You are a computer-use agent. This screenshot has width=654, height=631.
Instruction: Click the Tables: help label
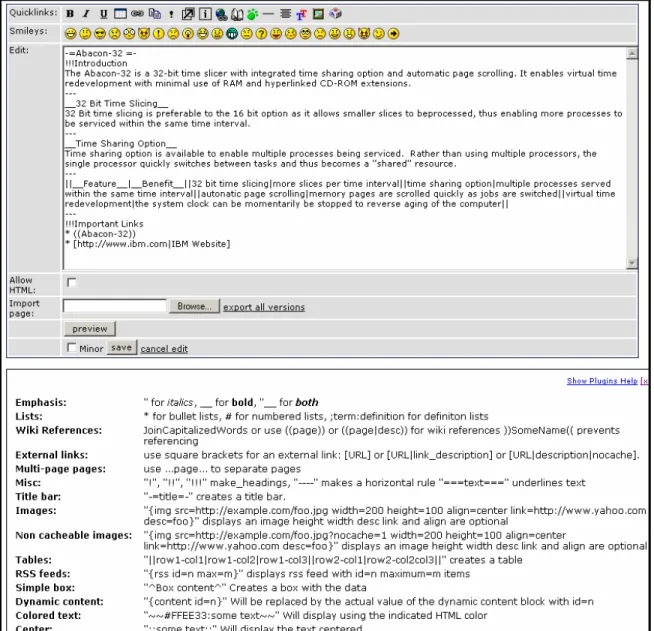pos(33,560)
